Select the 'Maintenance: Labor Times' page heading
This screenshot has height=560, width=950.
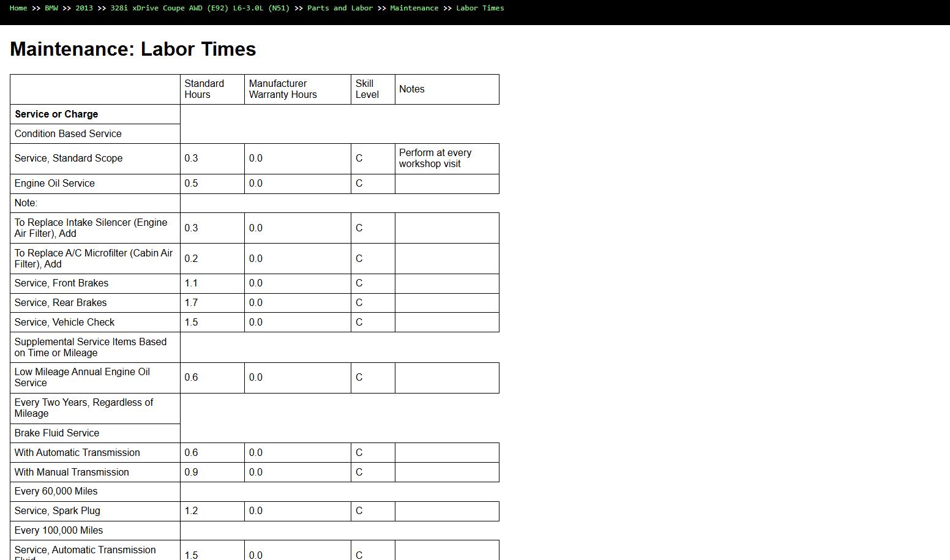(133, 49)
